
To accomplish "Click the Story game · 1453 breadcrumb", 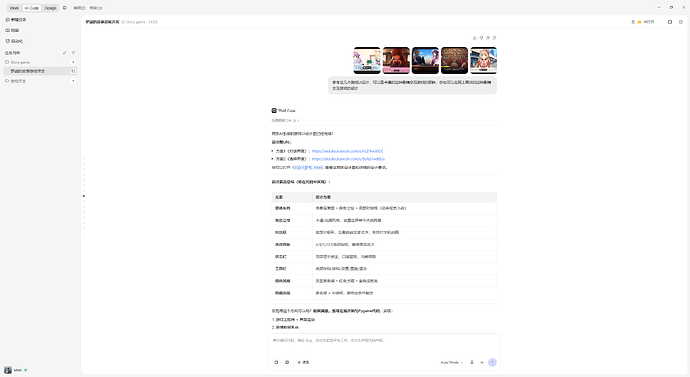I will coord(139,22).
